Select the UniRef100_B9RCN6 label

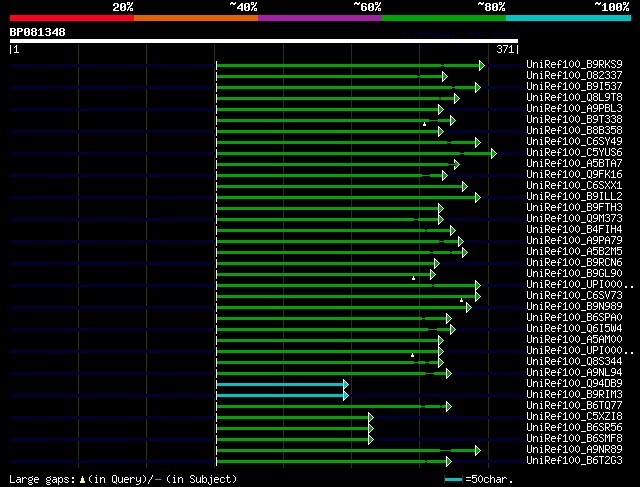(x=574, y=262)
